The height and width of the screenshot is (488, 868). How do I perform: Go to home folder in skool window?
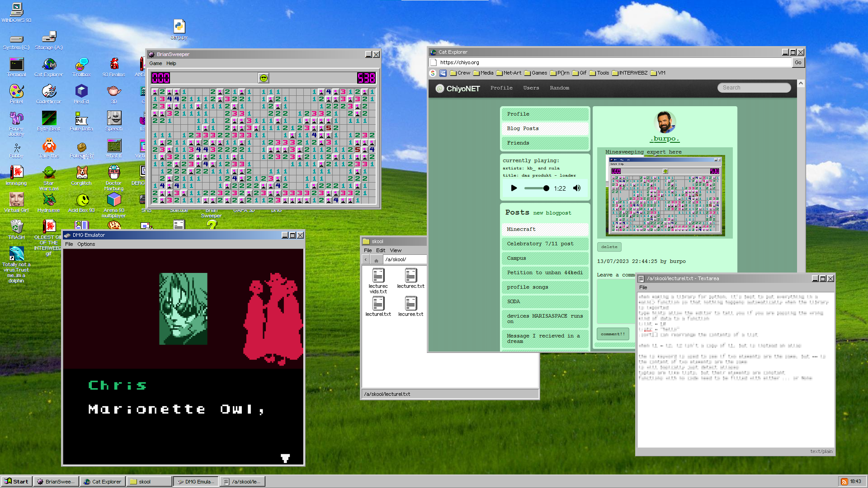pos(376,260)
